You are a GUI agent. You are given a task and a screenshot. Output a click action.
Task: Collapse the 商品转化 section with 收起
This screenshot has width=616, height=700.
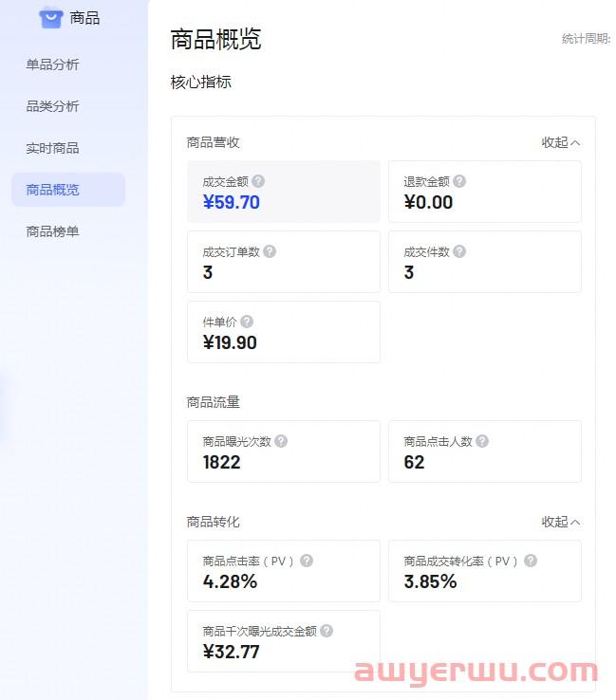click(561, 522)
